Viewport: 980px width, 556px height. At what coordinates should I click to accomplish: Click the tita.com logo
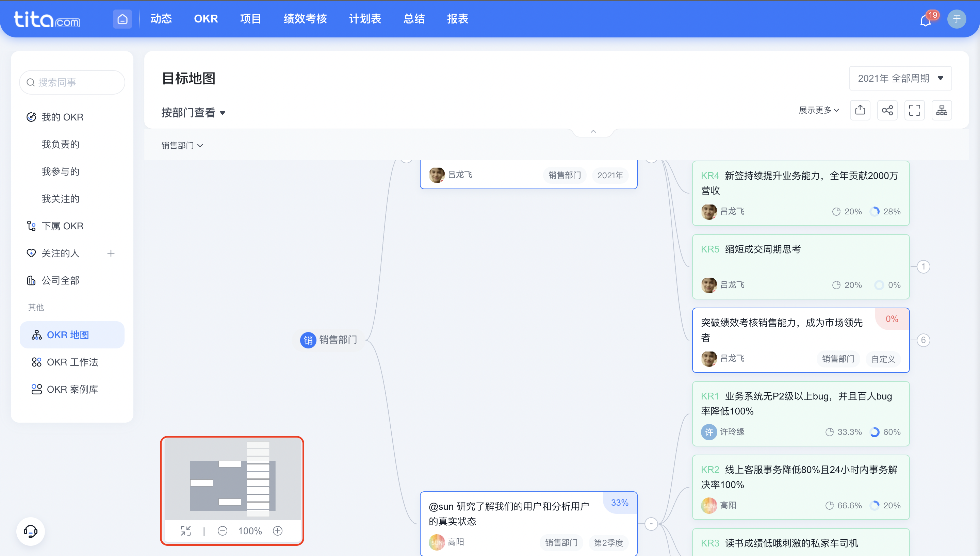pos(47,19)
